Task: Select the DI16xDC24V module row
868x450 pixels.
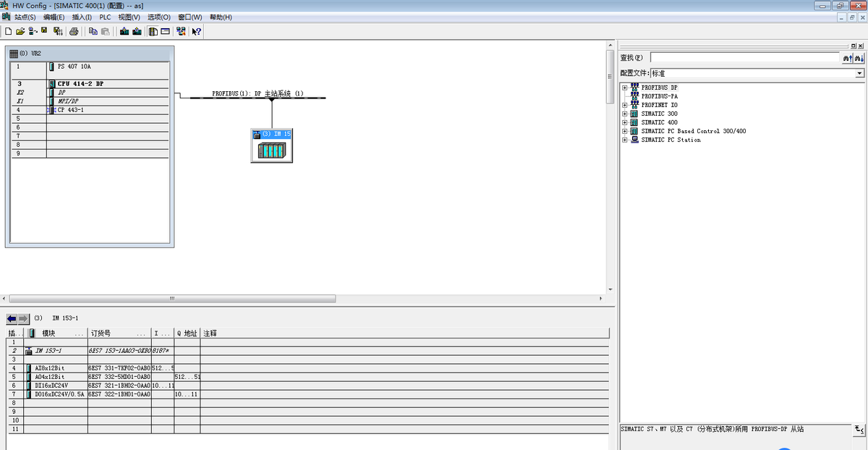Action: point(308,385)
